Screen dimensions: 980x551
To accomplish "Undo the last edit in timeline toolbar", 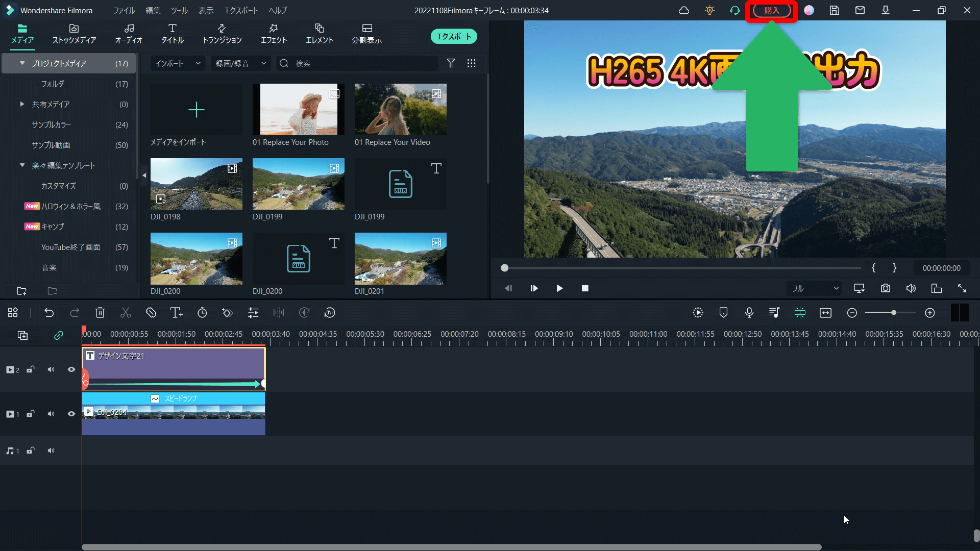I will (x=49, y=313).
